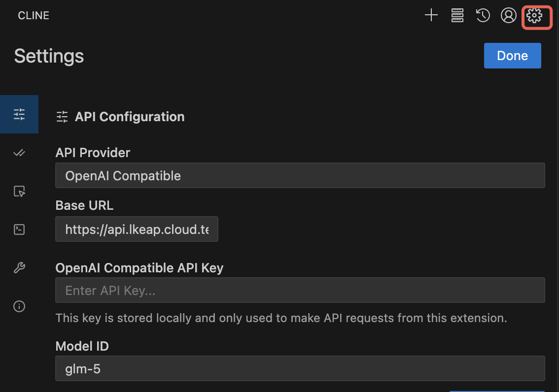Open the Browser settings sidebar icon
This screenshot has width=559, height=392.
(19, 191)
